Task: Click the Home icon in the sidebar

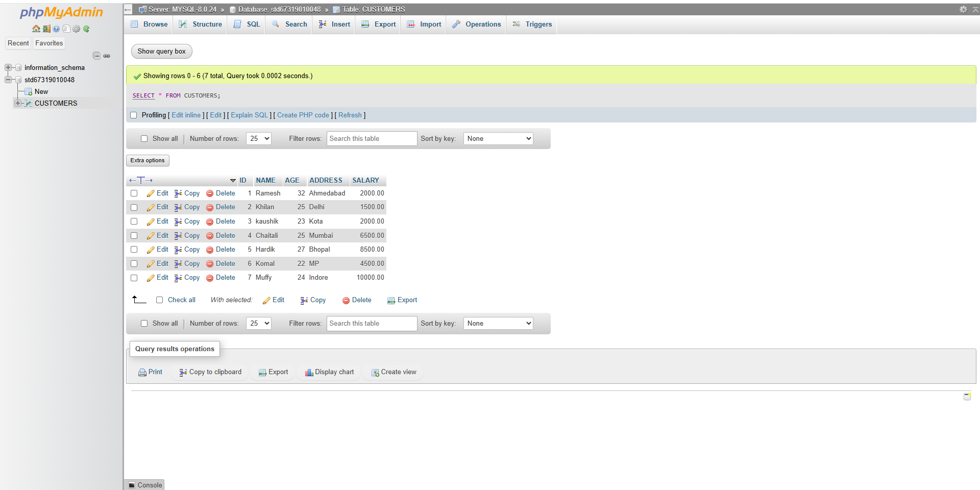Action: click(36, 29)
